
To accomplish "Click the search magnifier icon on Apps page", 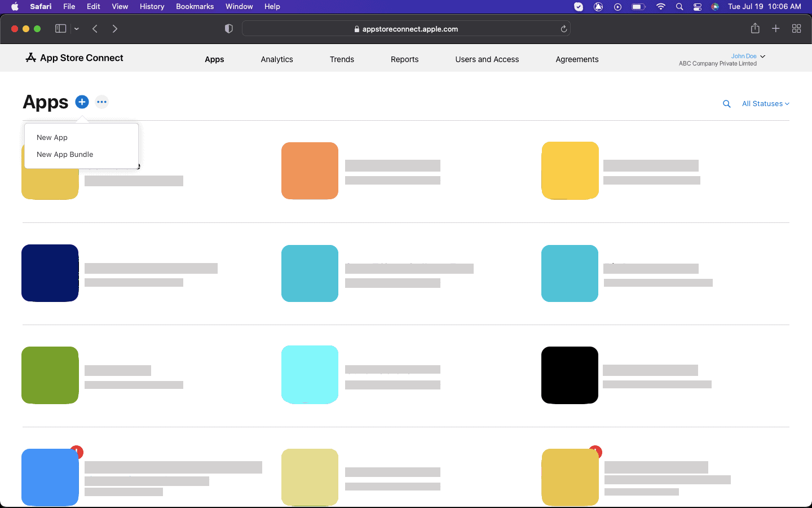I will coord(727,104).
